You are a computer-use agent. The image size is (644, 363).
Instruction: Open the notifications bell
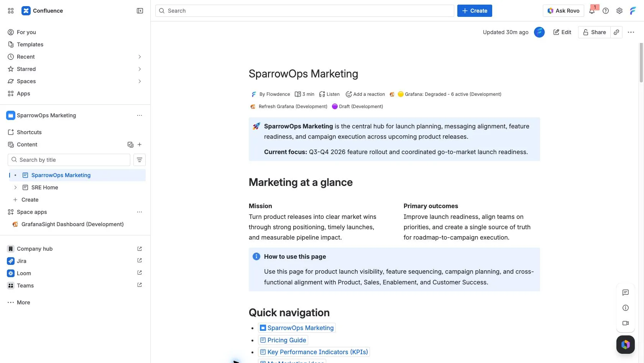click(592, 11)
